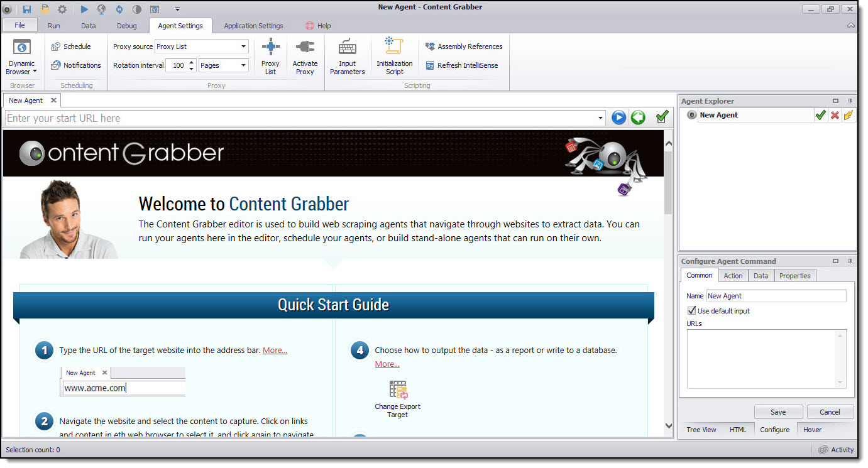
Task: Collapse the ribbon with the chevron arrow
Action: (851, 26)
